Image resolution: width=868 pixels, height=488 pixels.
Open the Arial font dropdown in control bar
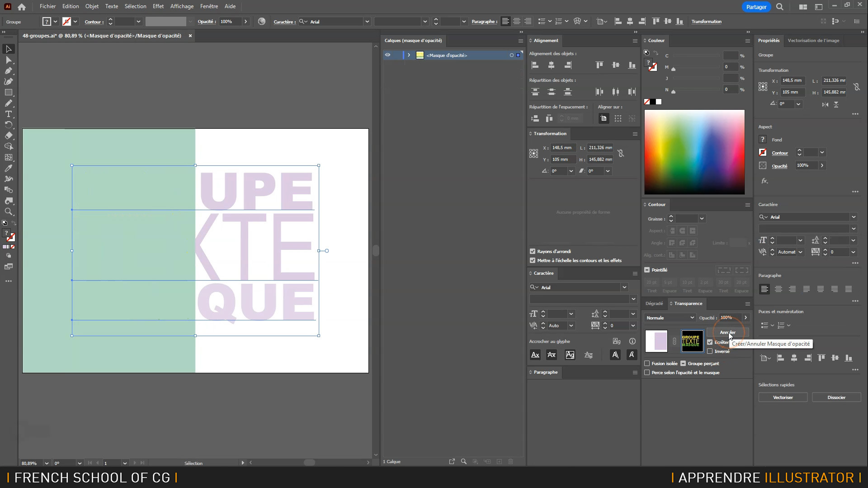coord(367,21)
